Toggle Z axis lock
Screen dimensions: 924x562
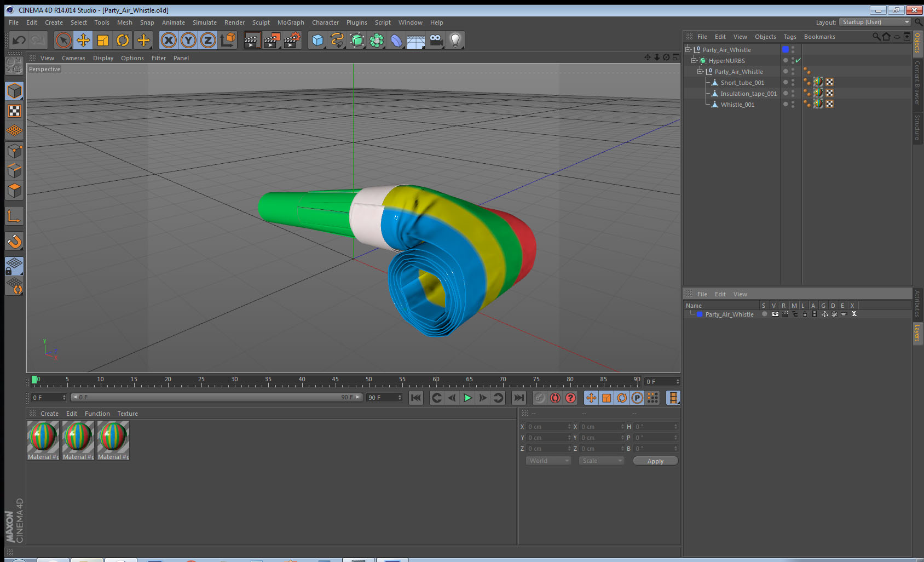[x=208, y=40]
